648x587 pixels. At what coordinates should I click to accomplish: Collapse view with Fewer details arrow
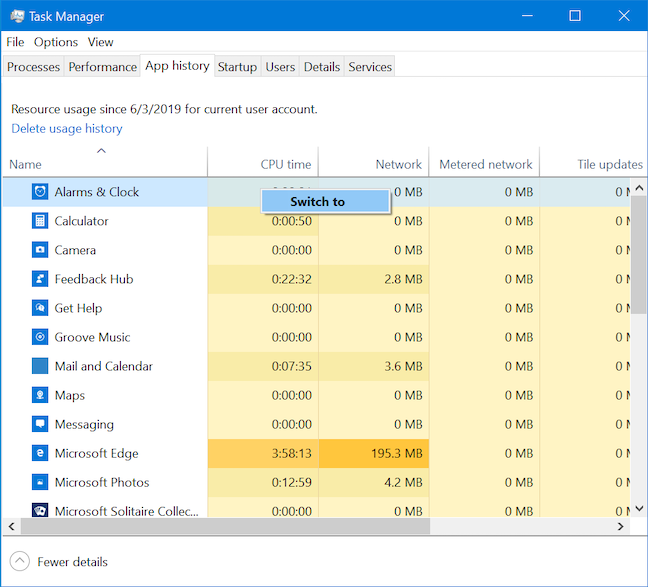19,561
